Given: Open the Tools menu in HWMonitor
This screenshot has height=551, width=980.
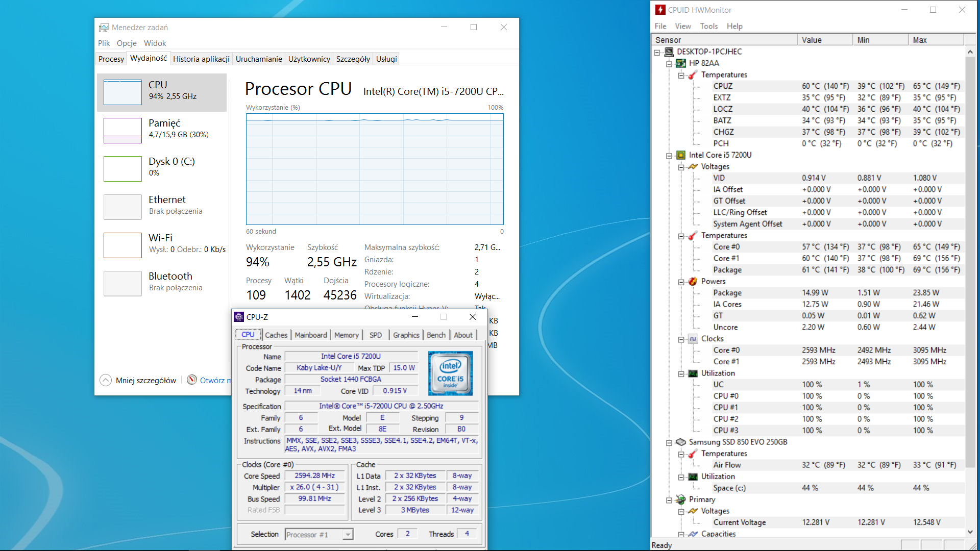Looking at the screenshot, I should point(708,26).
